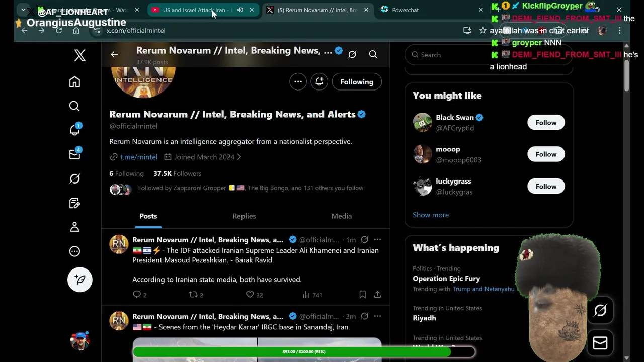The image size is (644, 362).
Task: Expand Joined March 2024 chevron
Action: [x=239, y=157]
